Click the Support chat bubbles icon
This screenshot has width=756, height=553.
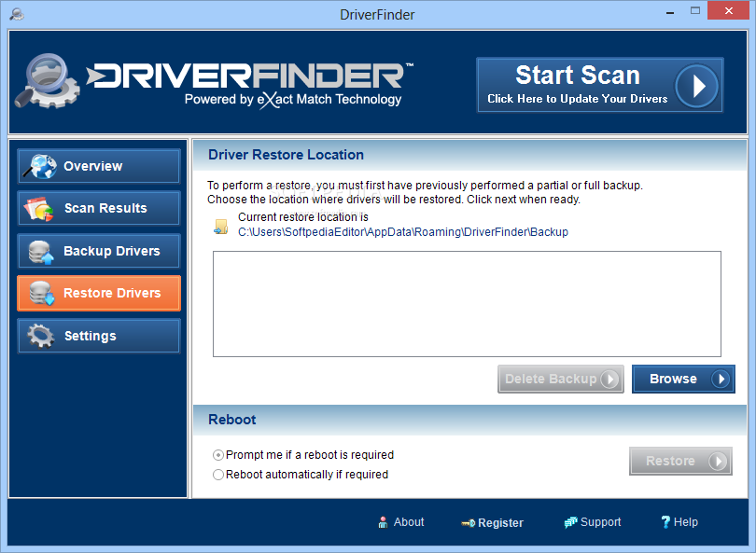point(570,522)
